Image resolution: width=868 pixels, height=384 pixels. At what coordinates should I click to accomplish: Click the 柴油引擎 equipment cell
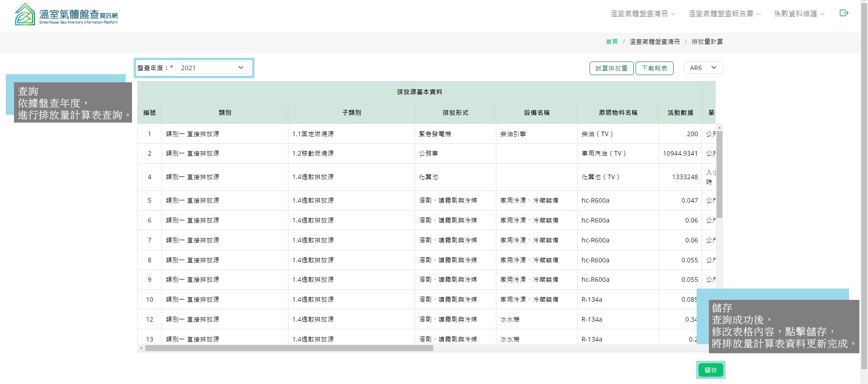tap(537, 134)
